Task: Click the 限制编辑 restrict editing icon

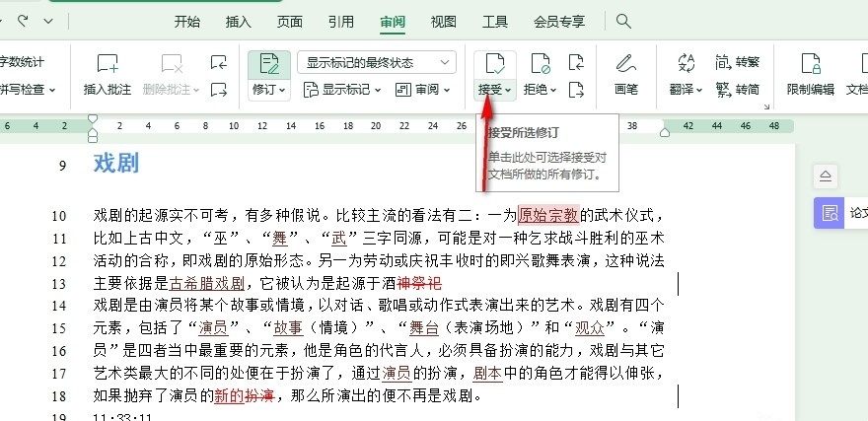Action: (x=811, y=64)
